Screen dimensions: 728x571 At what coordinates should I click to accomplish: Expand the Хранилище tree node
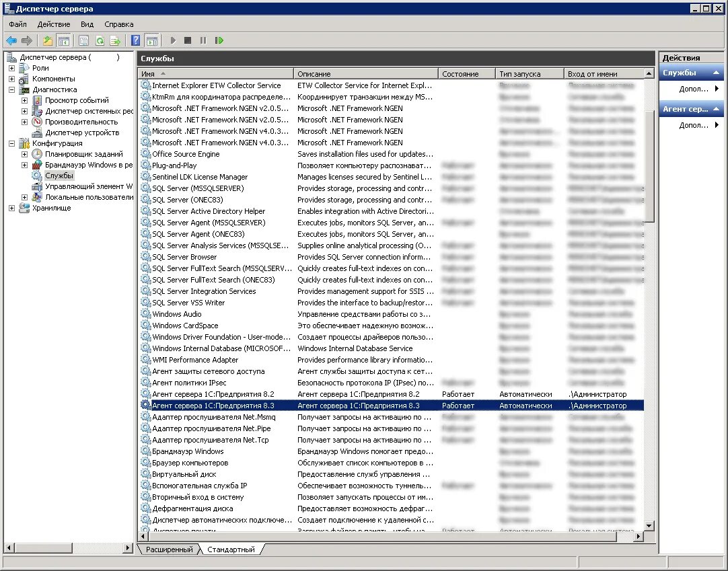(x=11, y=208)
